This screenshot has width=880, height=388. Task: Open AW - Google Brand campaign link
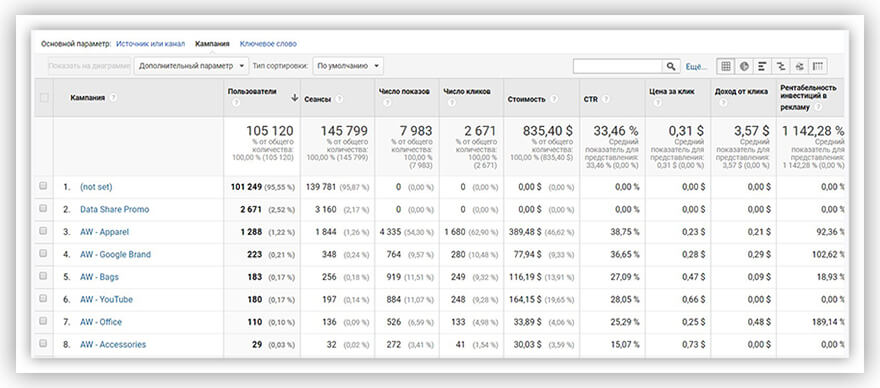pos(115,254)
